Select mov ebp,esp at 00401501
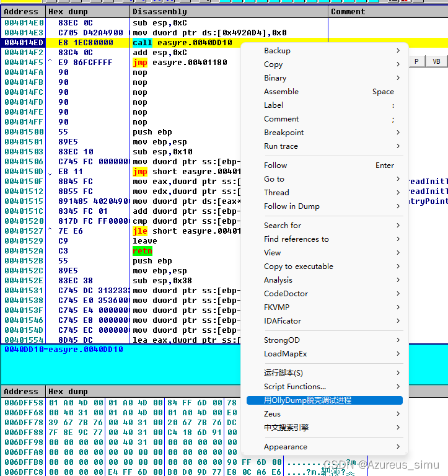 point(160,142)
